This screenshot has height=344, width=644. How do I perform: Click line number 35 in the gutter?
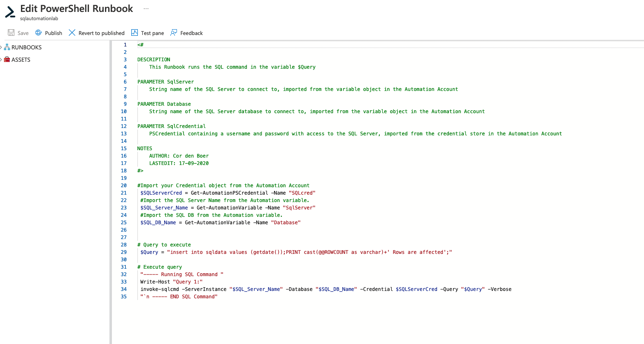point(124,297)
